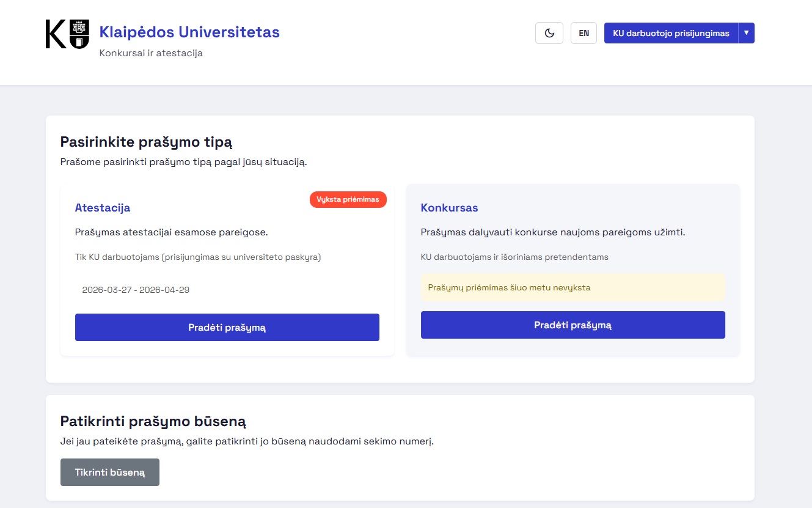Click the Konkursas description about naujoms pareigoms

[x=552, y=232]
